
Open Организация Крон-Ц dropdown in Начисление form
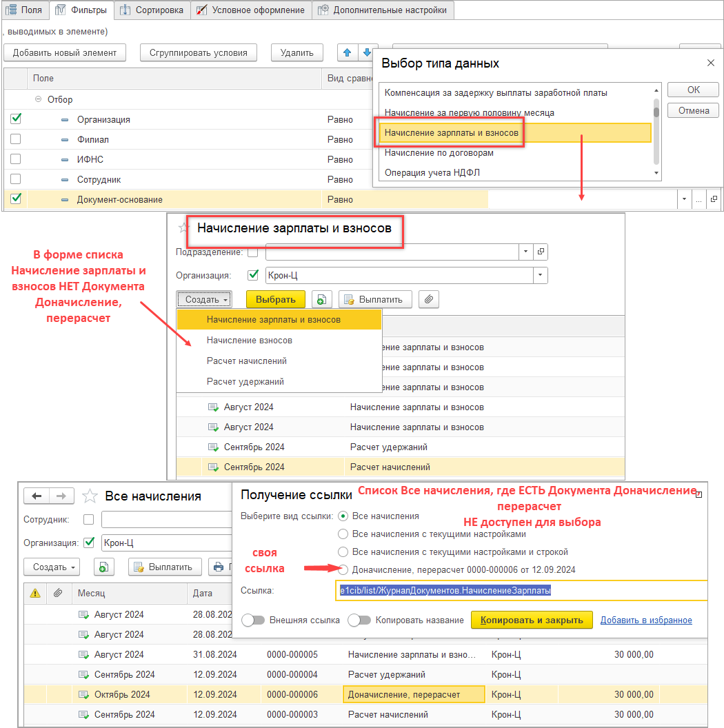click(x=540, y=275)
